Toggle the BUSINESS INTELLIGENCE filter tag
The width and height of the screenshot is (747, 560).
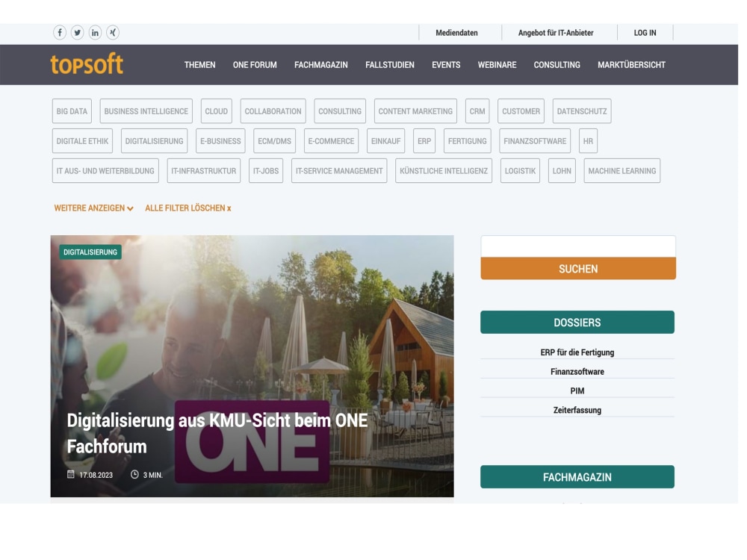tap(146, 111)
